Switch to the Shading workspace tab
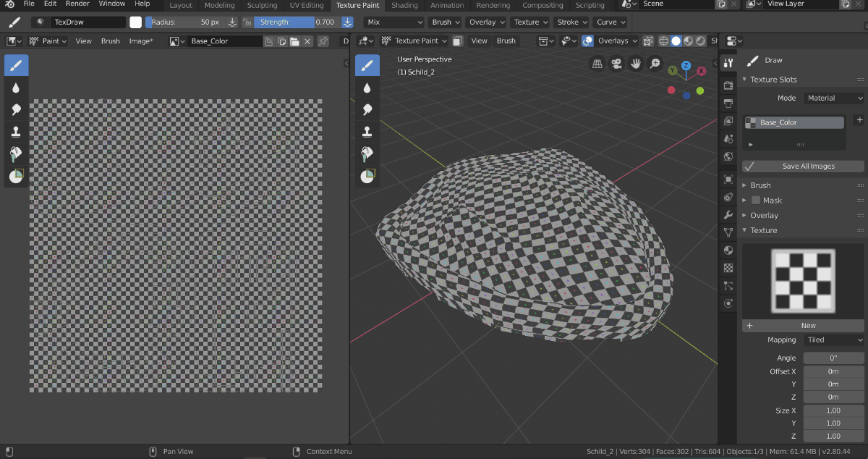This screenshot has height=459, width=868. tap(404, 5)
